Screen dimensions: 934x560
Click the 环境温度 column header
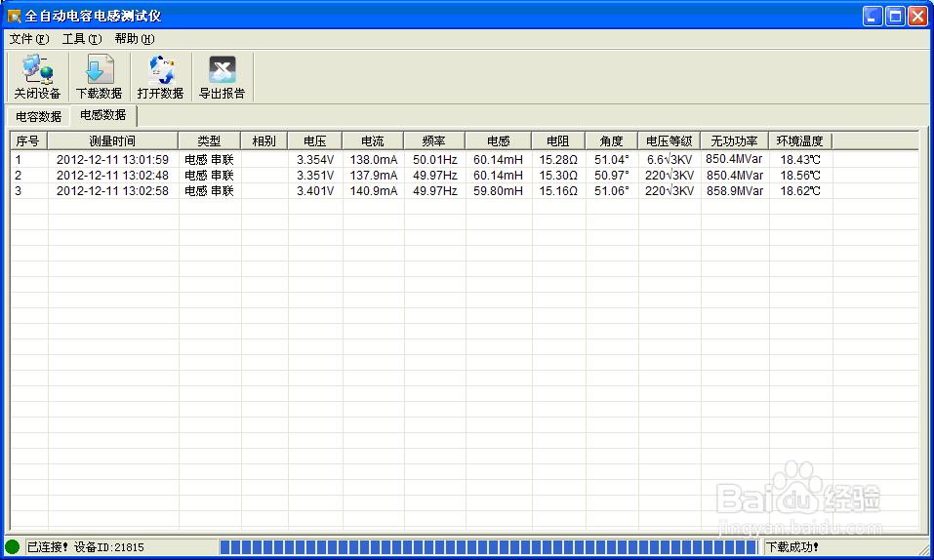point(800,141)
